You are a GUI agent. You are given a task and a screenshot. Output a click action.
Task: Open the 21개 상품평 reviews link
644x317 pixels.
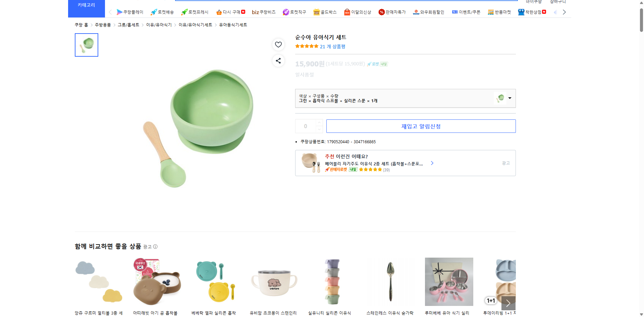(x=332, y=46)
